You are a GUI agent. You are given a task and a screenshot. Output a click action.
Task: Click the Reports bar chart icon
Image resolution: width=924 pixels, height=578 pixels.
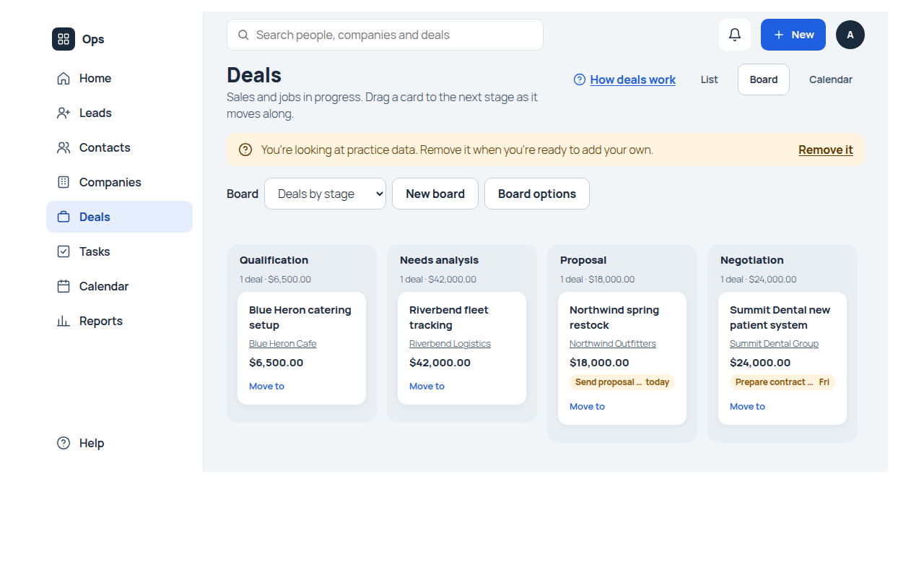pyautogui.click(x=64, y=321)
